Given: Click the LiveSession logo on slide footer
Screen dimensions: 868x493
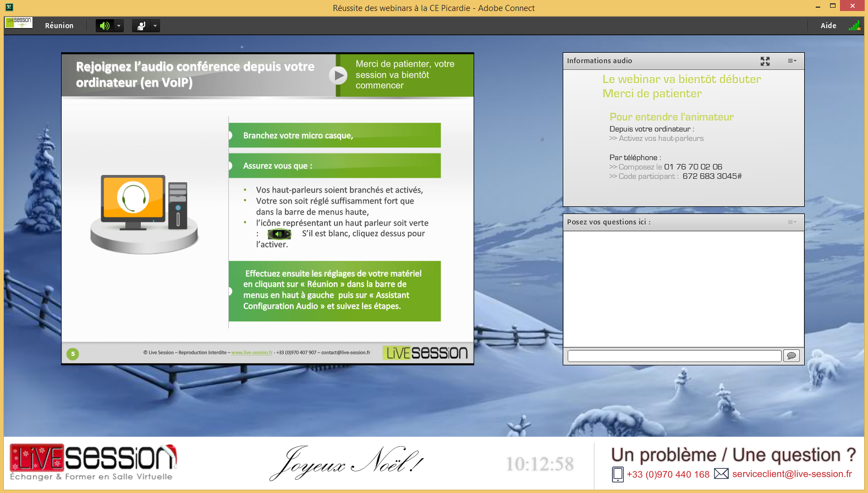Looking at the screenshot, I should 426,353.
